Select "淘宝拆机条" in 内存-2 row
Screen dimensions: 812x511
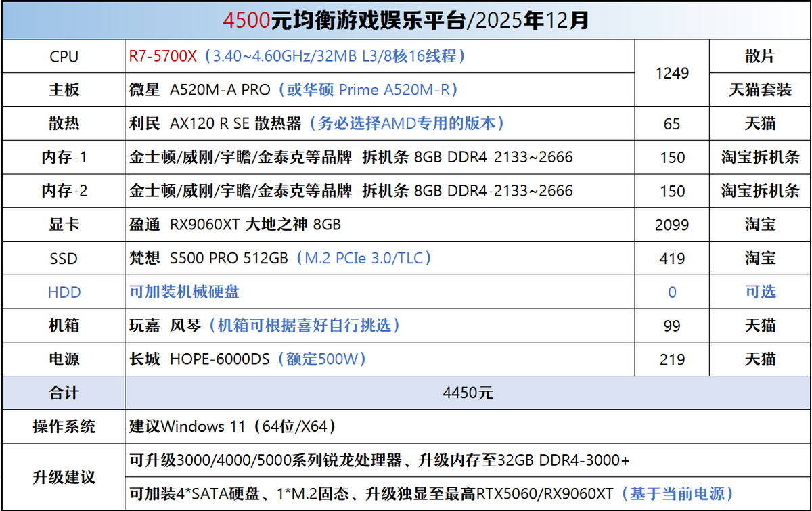coord(760,191)
